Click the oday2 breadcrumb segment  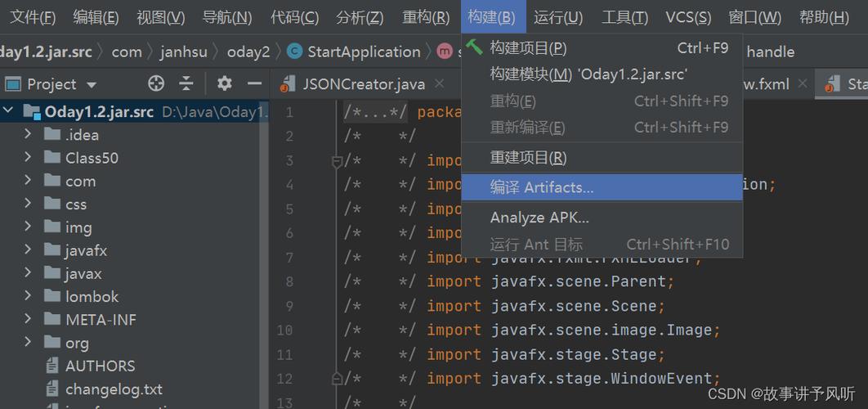[248, 52]
